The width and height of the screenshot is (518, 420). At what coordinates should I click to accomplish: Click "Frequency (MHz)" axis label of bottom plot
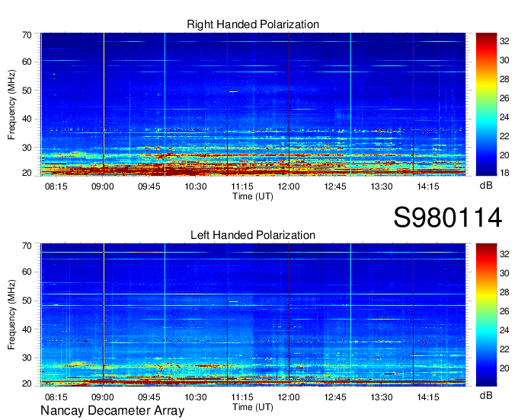point(11,315)
